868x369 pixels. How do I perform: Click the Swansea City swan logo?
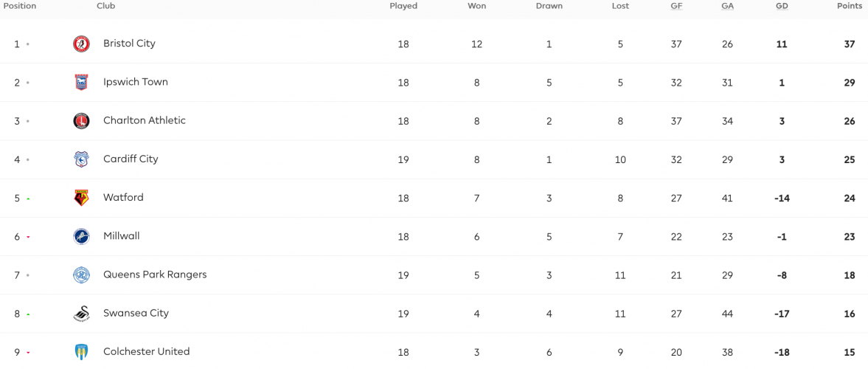(81, 314)
